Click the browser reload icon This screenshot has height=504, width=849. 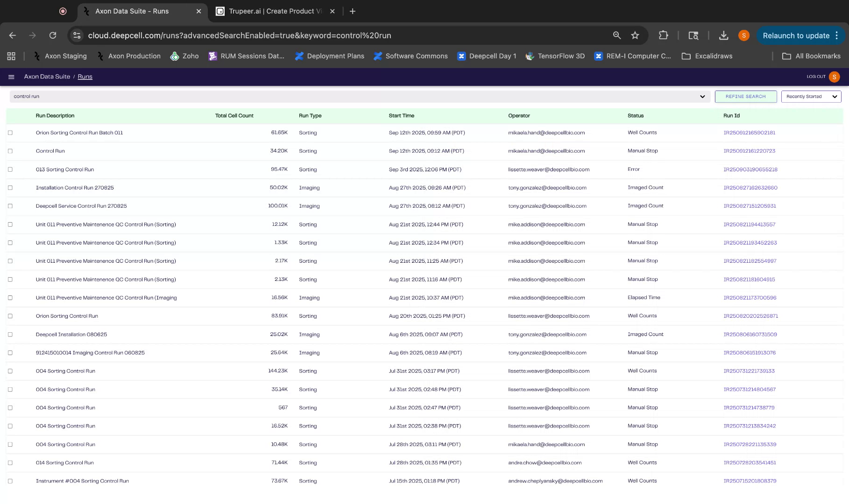(x=53, y=35)
